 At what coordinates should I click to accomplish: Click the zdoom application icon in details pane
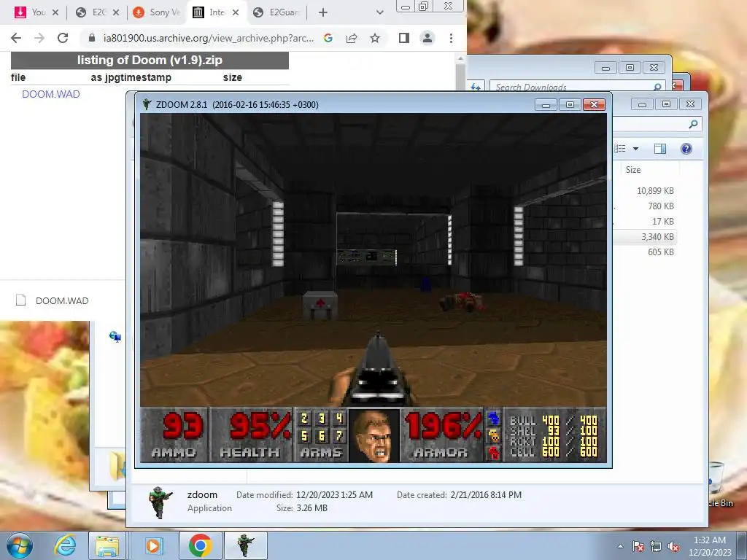[160, 502]
